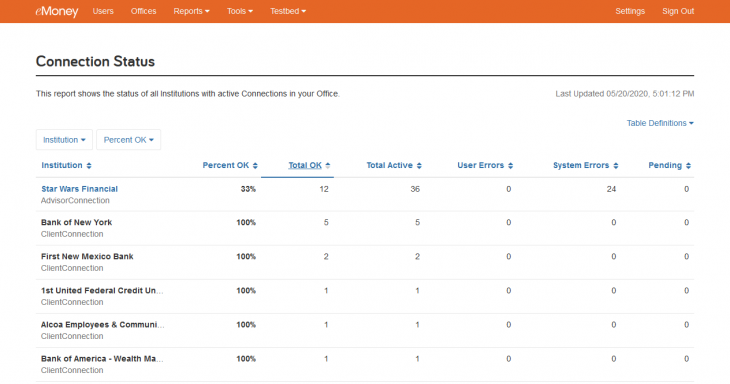Click sort arrows beside Percent OK header
Screen dimensions: 730x384
coord(255,166)
